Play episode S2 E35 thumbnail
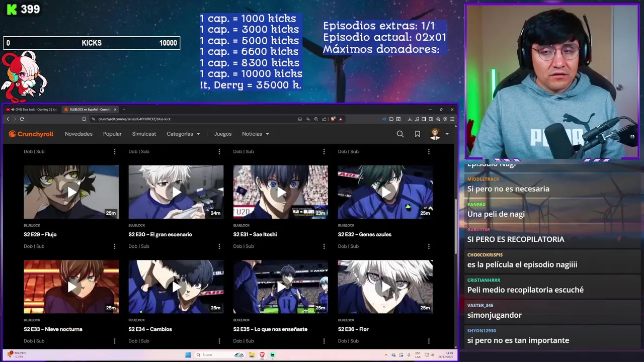The width and height of the screenshot is (644, 362). (x=281, y=287)
